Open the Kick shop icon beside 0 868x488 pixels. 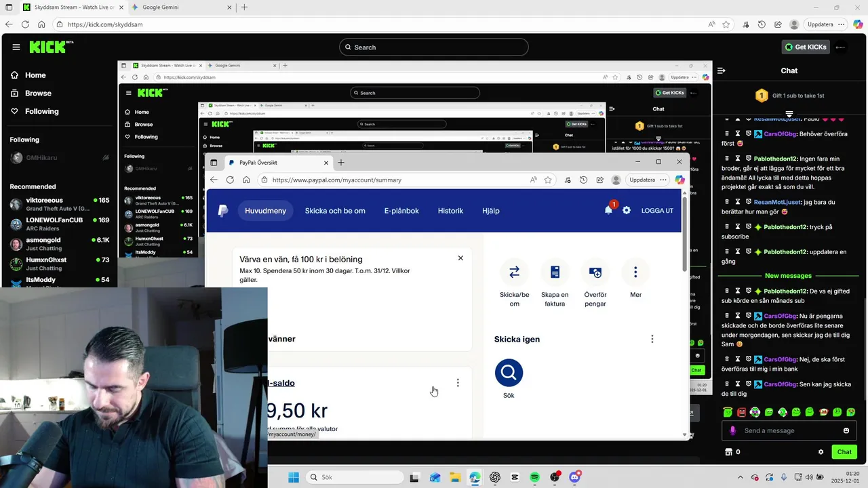click(729, 452)
